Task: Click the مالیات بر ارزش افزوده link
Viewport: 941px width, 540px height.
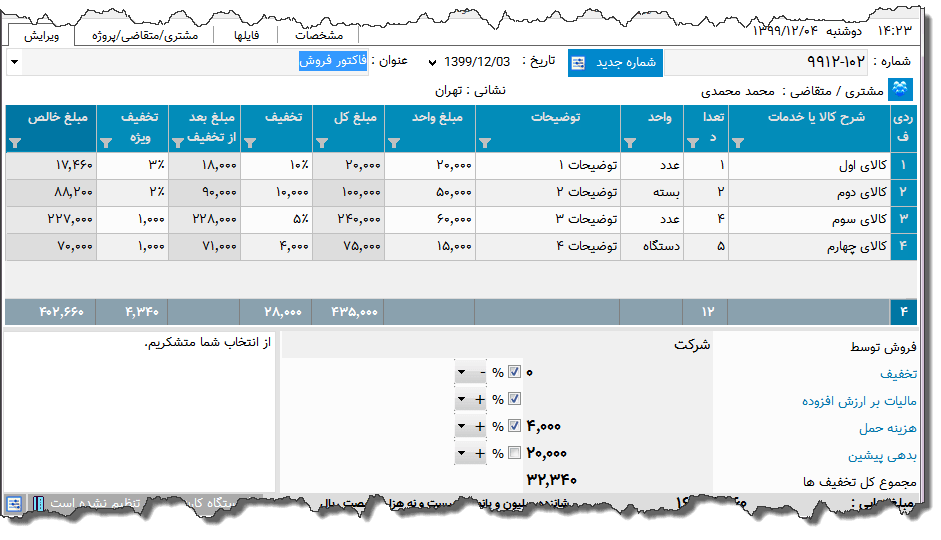Action: pyautogui.click(x=859, y=401)
